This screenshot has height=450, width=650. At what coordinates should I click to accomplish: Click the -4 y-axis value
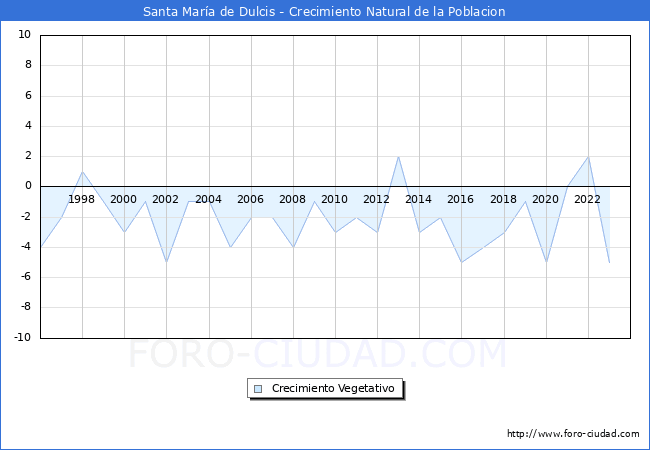26,246
